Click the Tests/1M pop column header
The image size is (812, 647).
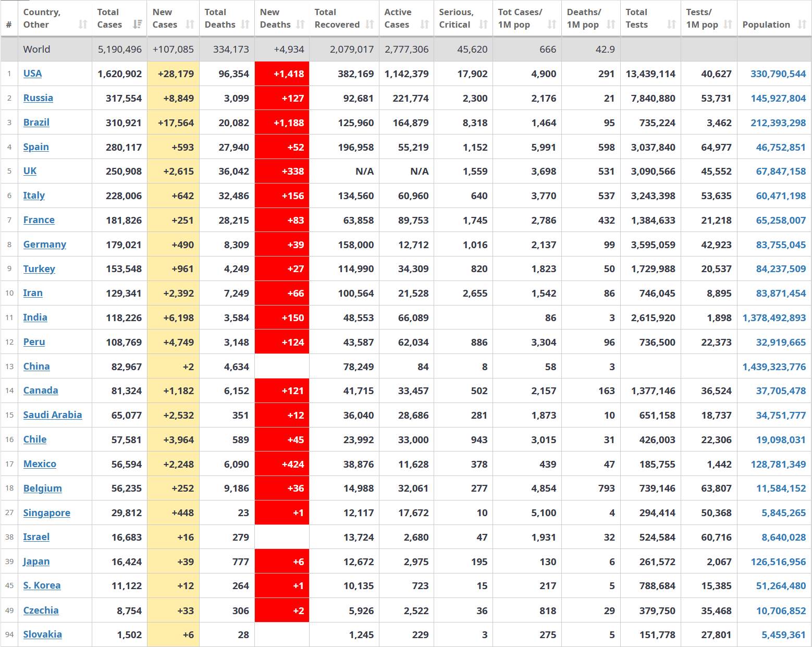702,18
